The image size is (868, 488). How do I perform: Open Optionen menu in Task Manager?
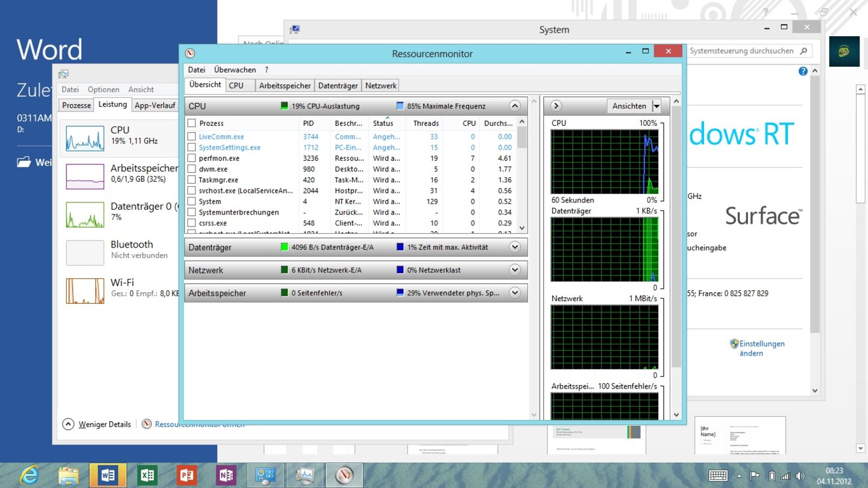click(x=104, y=89)
